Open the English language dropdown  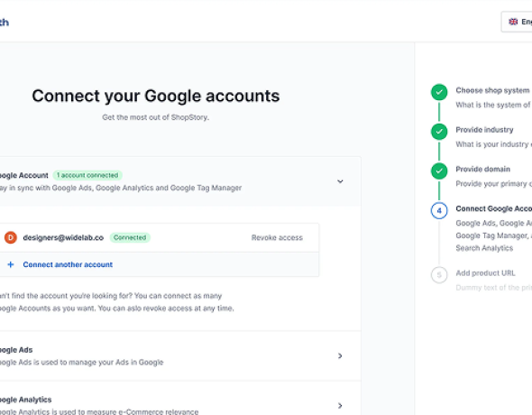[517, 22]
